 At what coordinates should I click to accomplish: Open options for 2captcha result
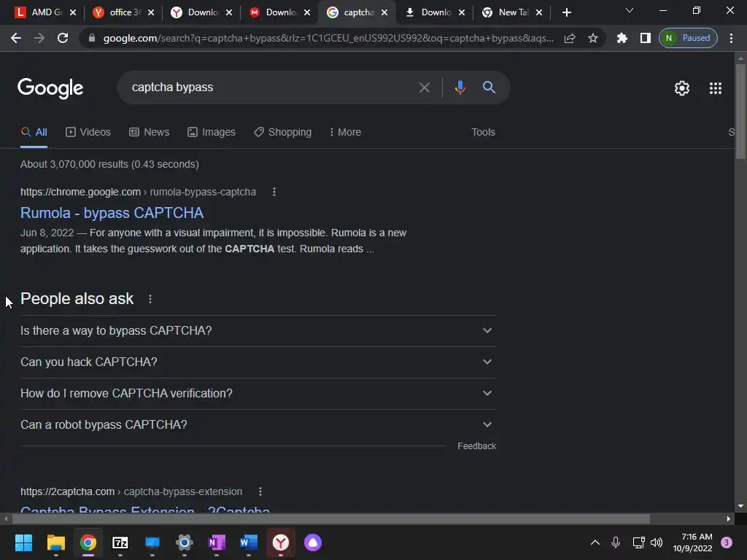pos(260,491)
